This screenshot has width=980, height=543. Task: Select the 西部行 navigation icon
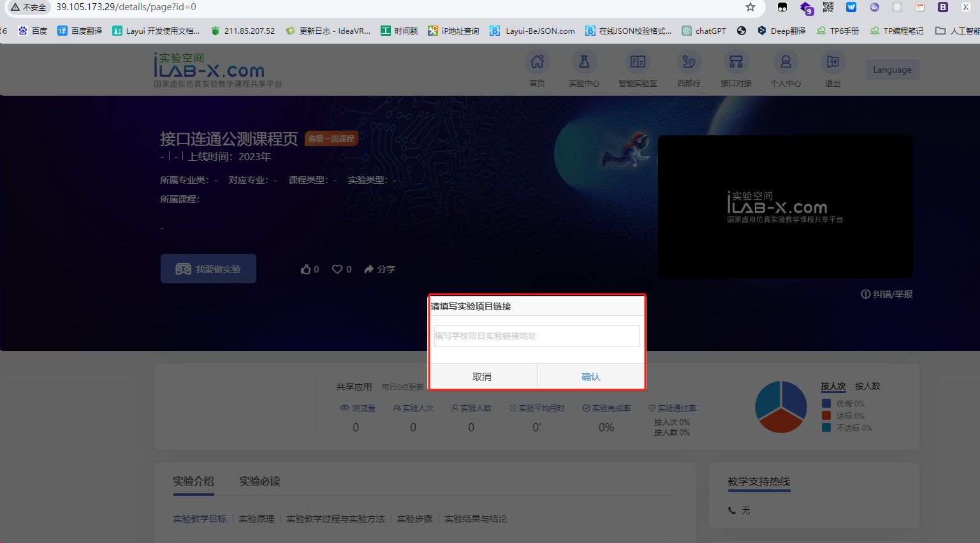tap(689, 62)
